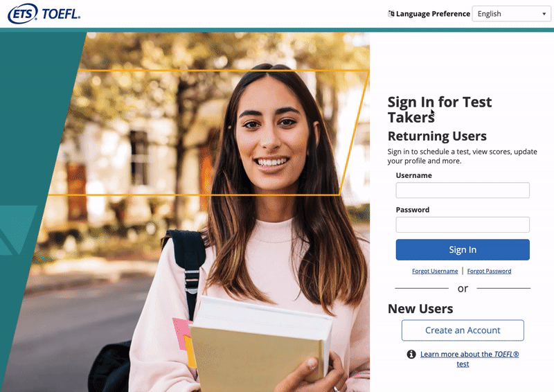
Task: Click the Password field label
Action: click(412, 210)
